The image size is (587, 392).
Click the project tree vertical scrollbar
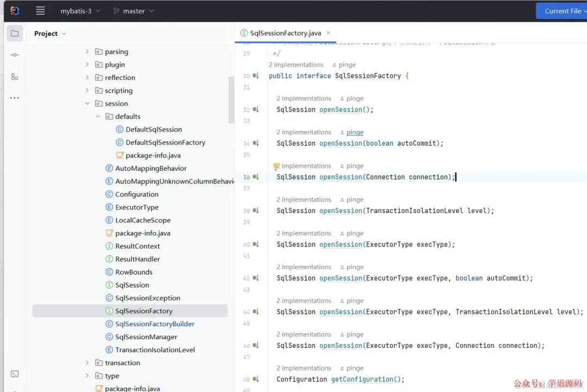point(231,99)
